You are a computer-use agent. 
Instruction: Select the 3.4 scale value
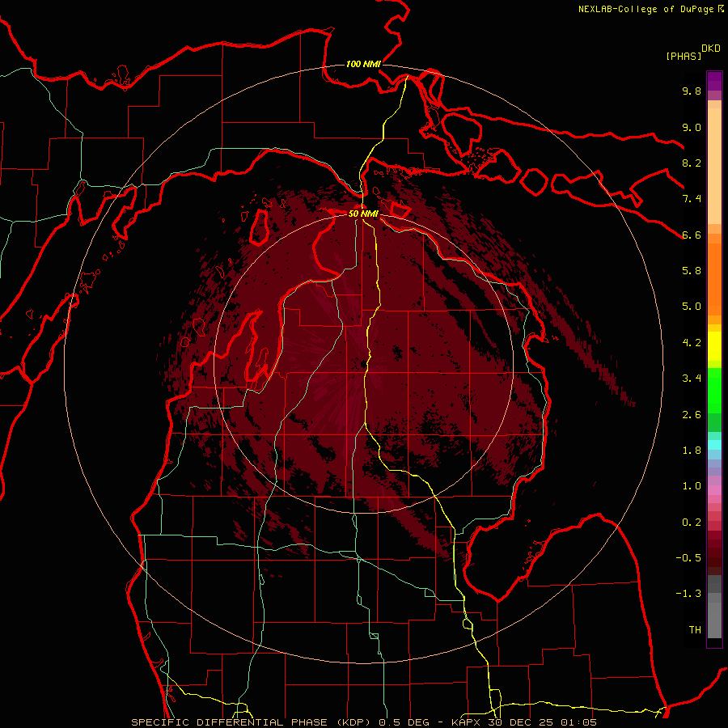click(x=692, y=379)
